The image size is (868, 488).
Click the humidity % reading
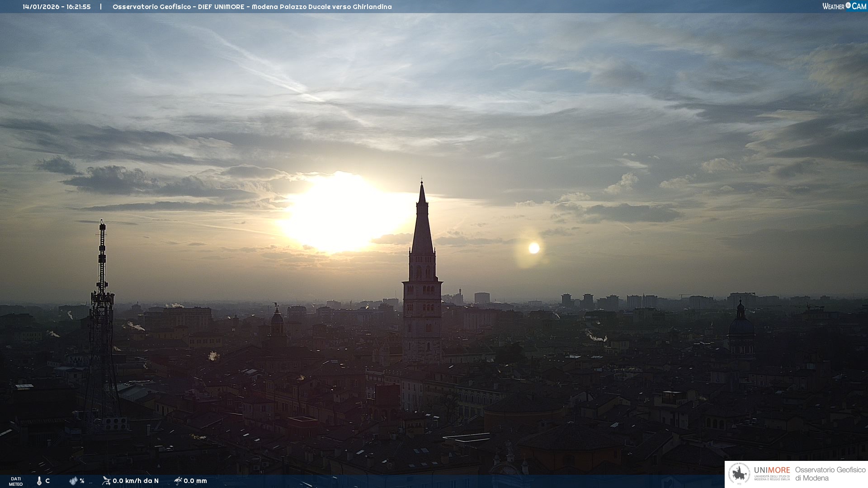[82, 481]
